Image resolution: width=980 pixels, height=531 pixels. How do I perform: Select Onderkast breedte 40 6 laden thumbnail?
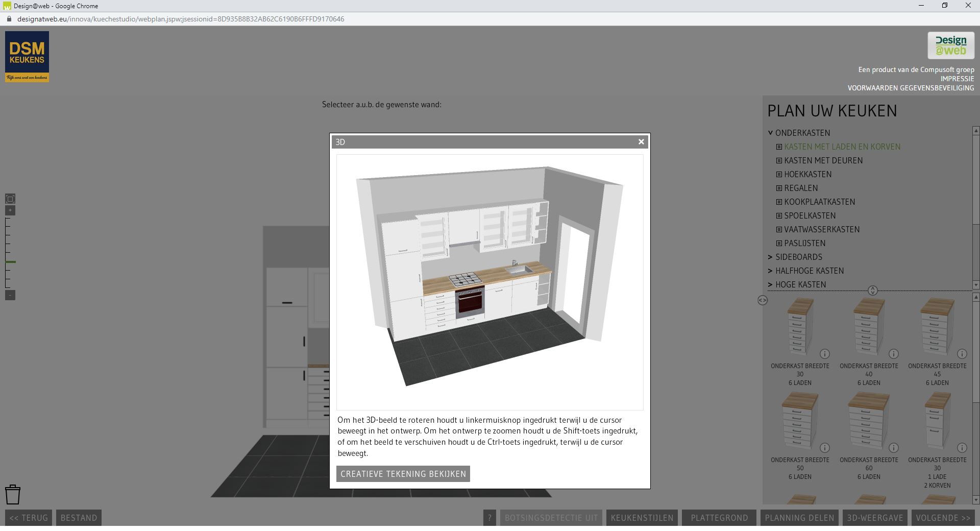(x=869, y=327)
